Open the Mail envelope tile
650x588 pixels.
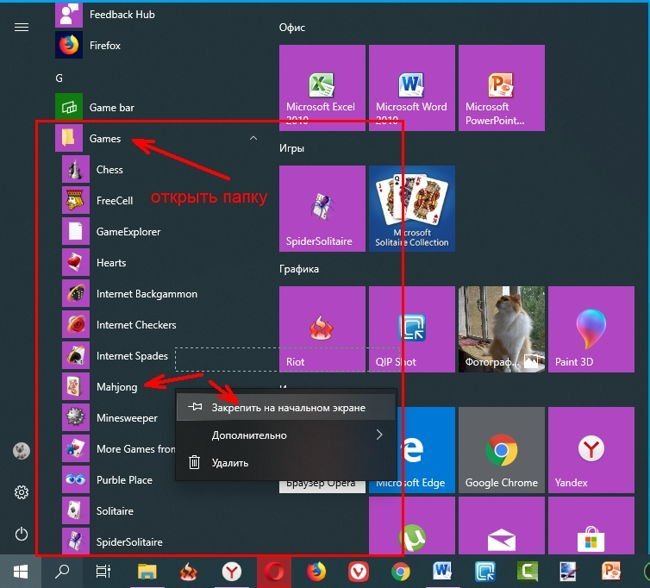coord(502,526)
